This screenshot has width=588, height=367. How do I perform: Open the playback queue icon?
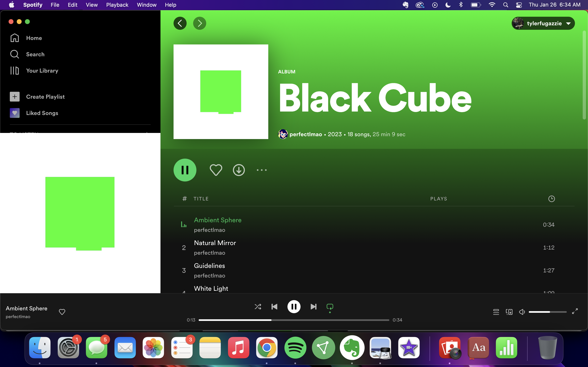(496, 312)
